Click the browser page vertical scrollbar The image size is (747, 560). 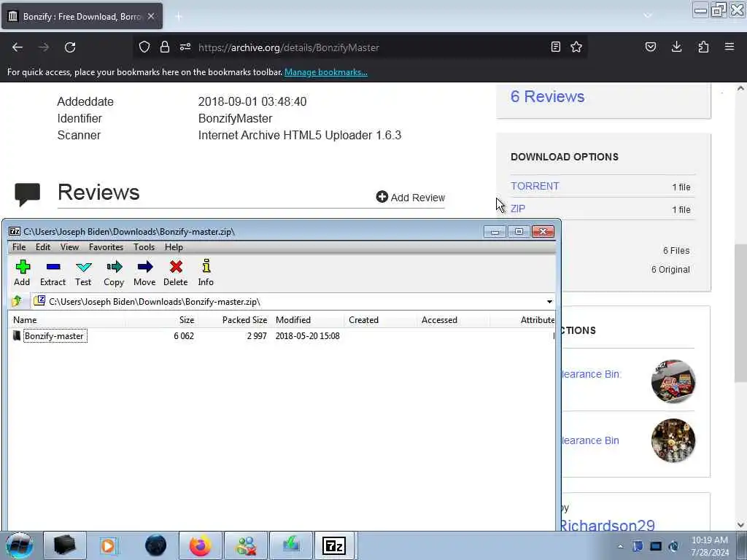(740, 312)
